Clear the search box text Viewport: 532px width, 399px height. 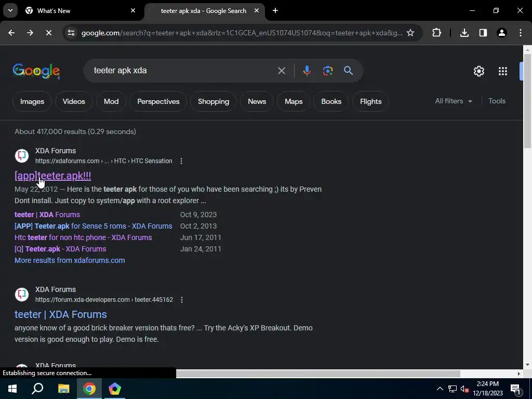(281, 71)
